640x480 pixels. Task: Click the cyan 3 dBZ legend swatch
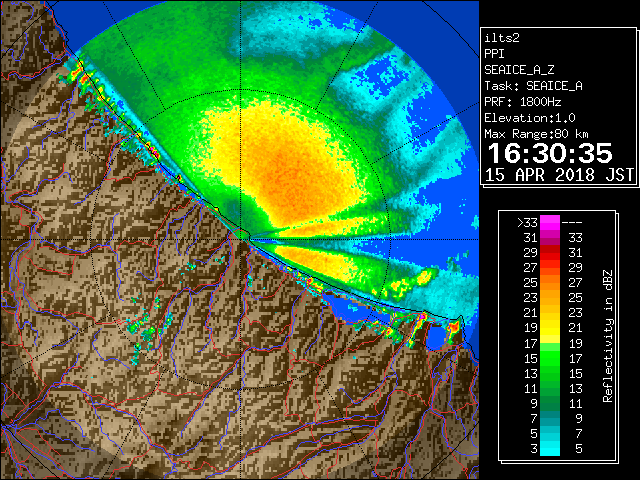[550, 448]
